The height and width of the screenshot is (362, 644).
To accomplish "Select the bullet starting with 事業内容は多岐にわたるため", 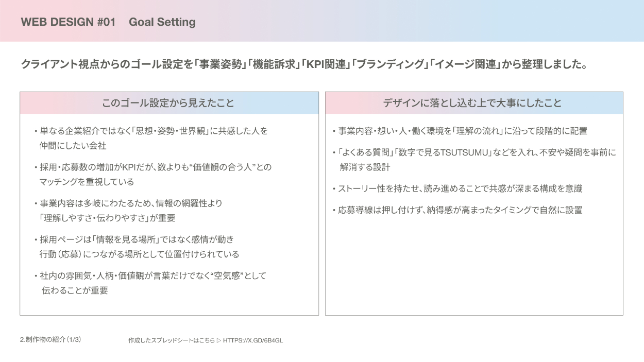I will 131,204.
